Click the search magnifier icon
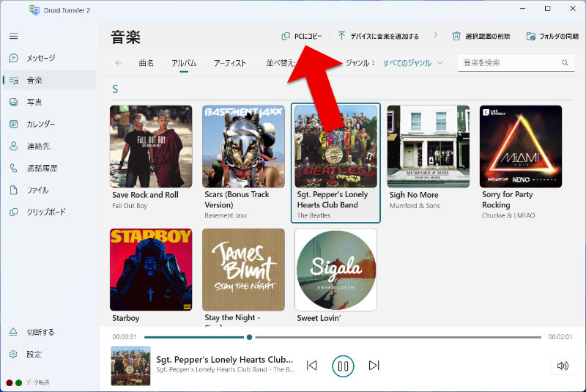This screenshot has width=586, height=392. coord(565,63)
